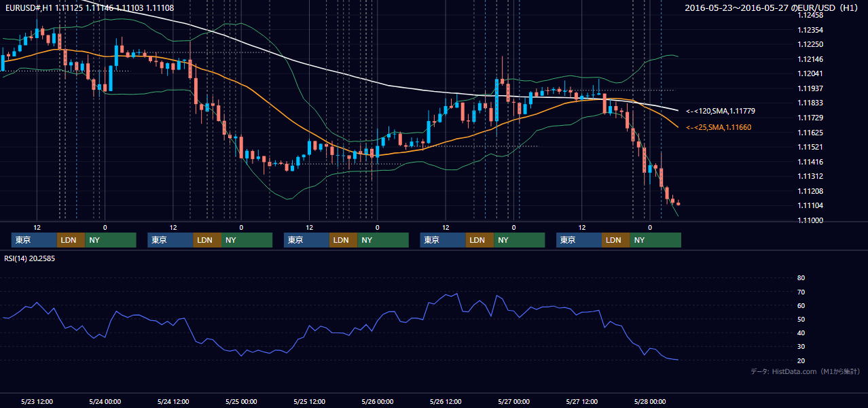
Task: Click the 1.11000 price axis label
Action: tap(810, 220)
